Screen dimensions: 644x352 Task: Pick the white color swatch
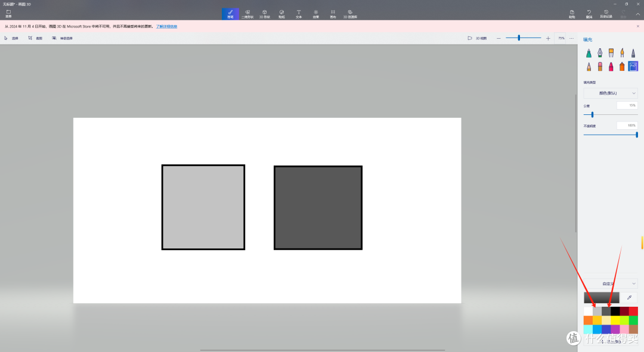coord(588,311)
